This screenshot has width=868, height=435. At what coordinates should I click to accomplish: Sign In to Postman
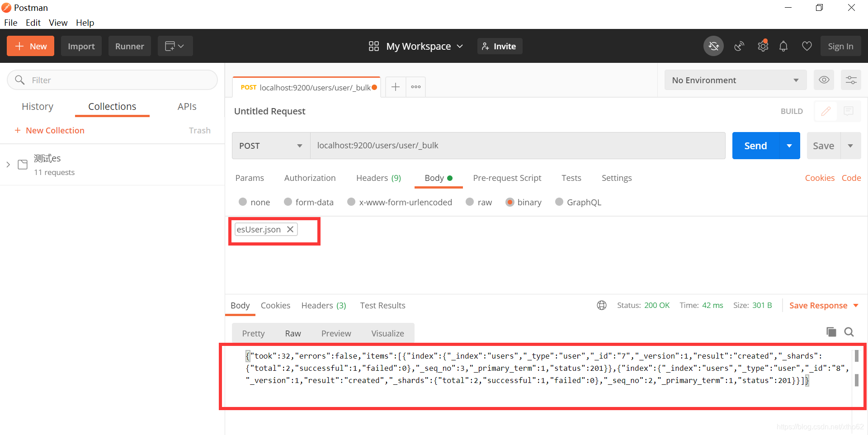coord(840,46)
